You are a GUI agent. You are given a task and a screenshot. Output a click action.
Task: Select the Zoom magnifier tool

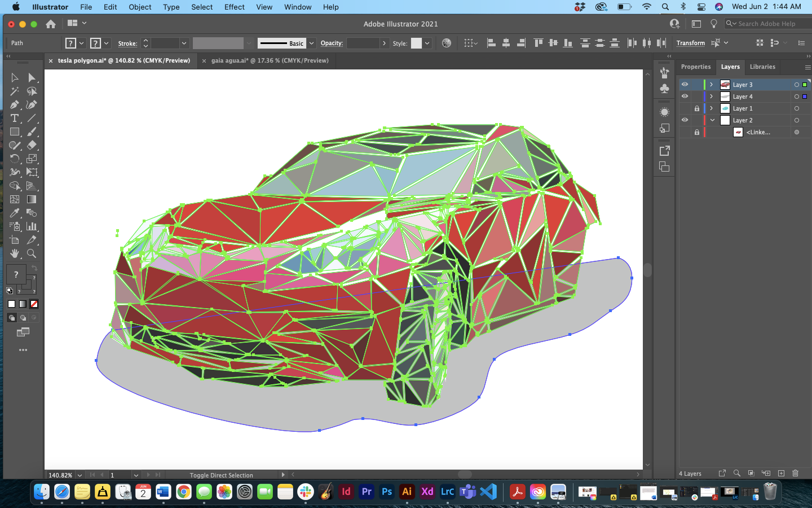(32, 253)
